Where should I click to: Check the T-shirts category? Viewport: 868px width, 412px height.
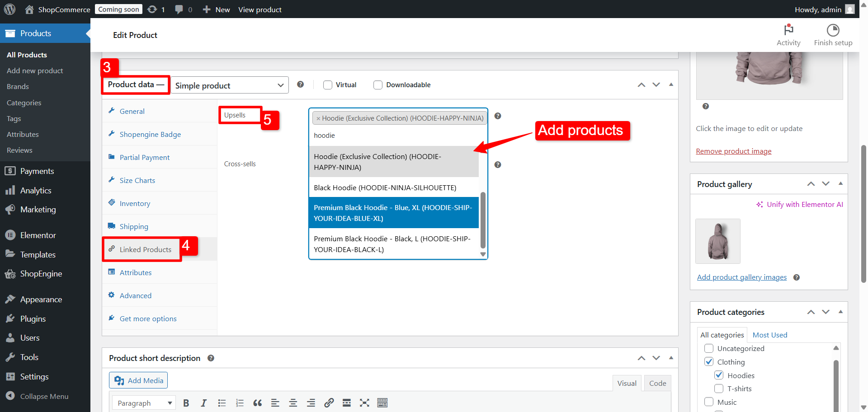(719, 389)
